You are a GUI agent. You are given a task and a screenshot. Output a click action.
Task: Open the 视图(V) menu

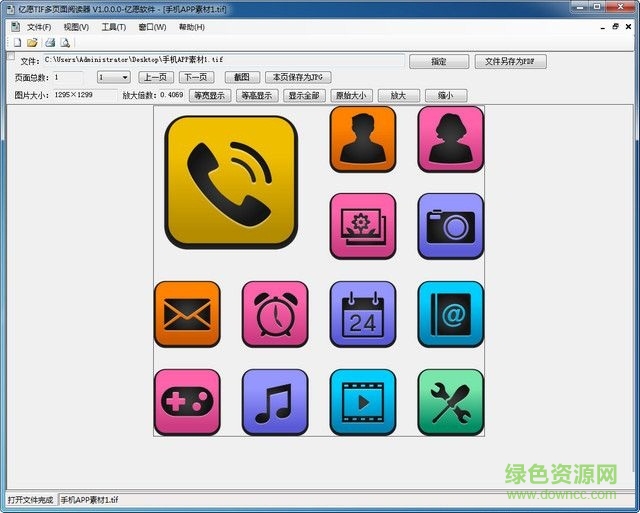[x=76, y=27]
